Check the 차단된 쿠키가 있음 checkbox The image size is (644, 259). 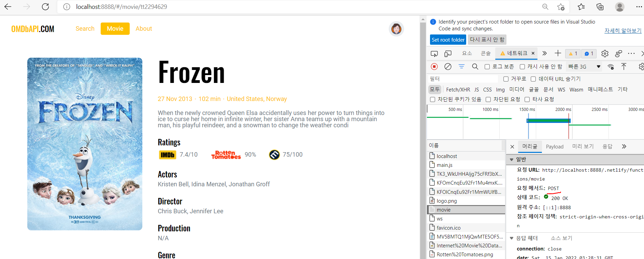pyautogui.click(x=432, y=99)
